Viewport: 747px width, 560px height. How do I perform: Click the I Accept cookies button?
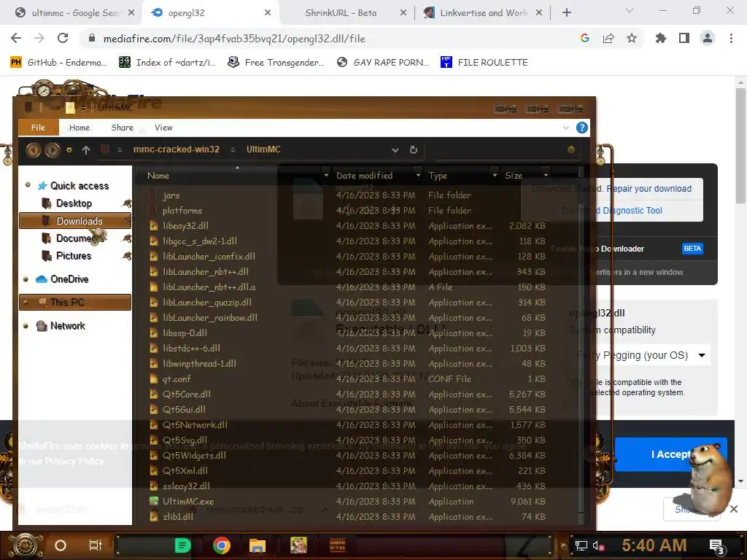[x=671, y=454]
